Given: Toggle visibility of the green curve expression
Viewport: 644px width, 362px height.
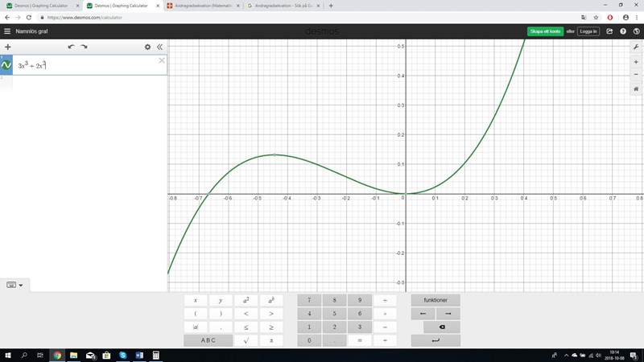Looking at the screenshot, I should (x=6, y=65).
